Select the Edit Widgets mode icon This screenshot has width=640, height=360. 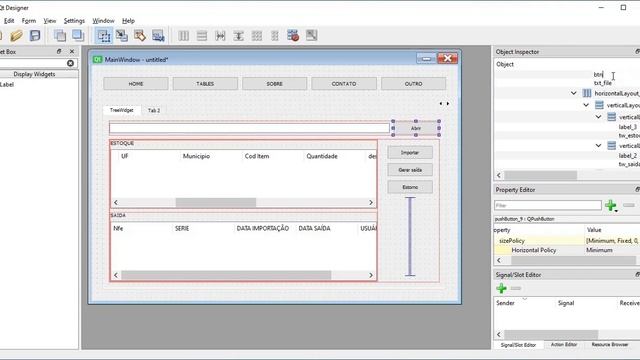(x=104, y=36)
